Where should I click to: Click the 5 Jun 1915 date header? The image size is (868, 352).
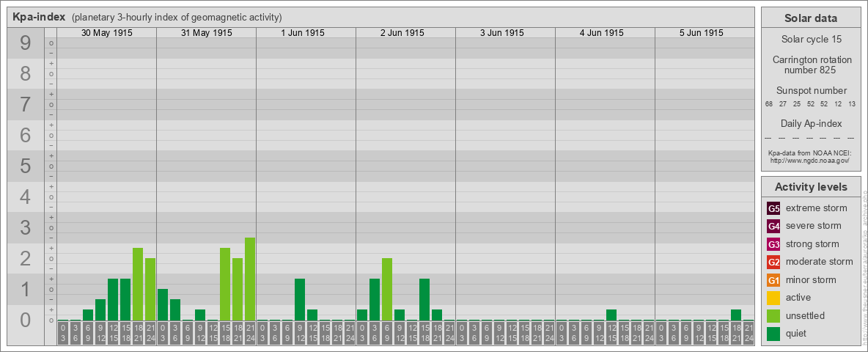702,33
